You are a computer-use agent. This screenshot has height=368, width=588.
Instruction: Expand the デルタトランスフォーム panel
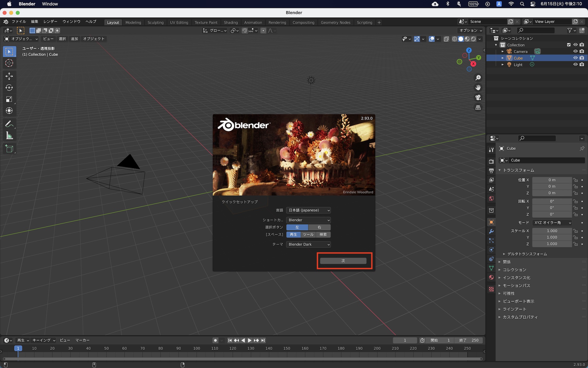point(527,254)
